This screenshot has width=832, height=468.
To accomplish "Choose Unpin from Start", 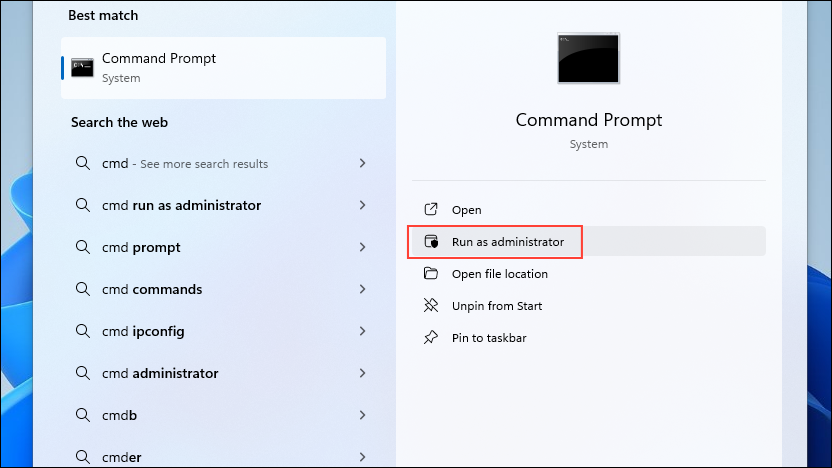I will (588, 306).
